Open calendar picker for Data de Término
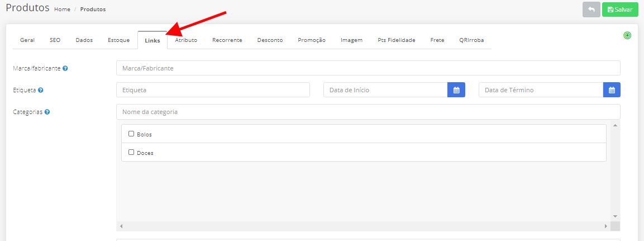The image size is (644, 241). [x=612, y=90]
